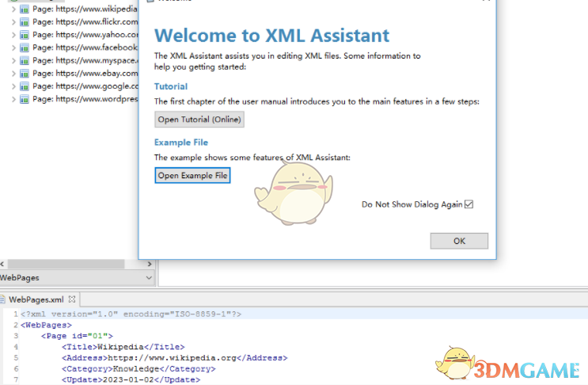This screenshot has width=588, height=385.
Task: Click the facebook page element icon
Action: coord(25,48)
